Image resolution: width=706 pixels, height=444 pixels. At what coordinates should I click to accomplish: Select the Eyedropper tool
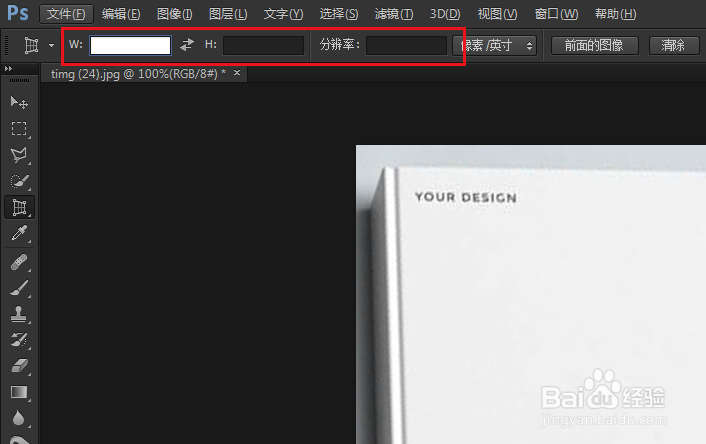point(19,233)
